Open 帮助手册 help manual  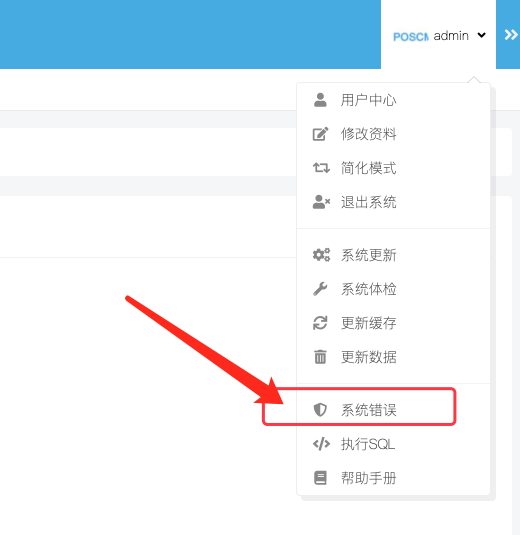pos(393,478)
